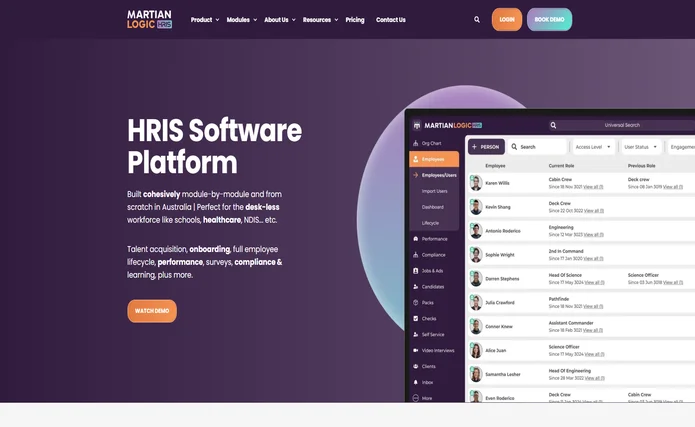Open View all link for Karen Willis's Cabin Crew role
Image resolution: width=695 pixels, height=427 pixels.
click(593, 187)
